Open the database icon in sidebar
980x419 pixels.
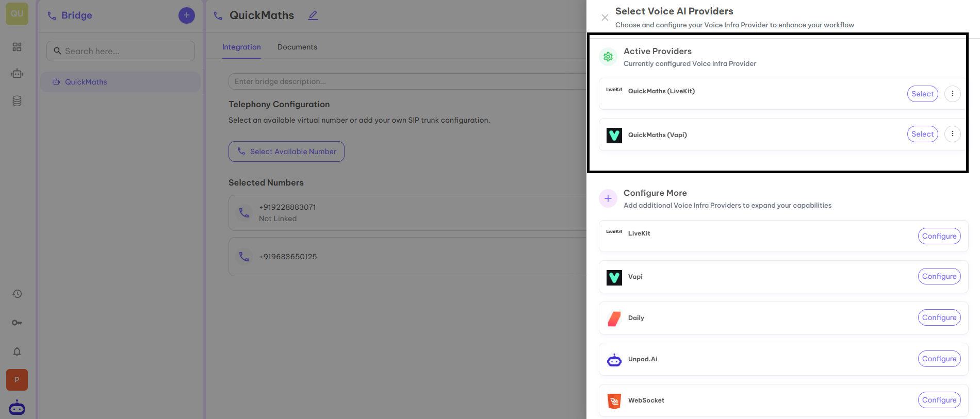pos(17,101)
